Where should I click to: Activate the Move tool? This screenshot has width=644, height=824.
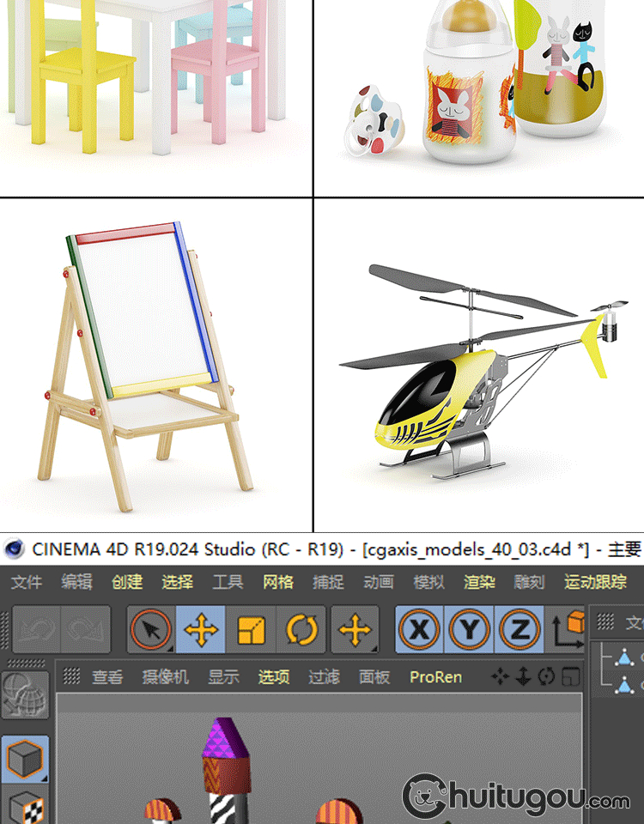[x=200, y=629]
